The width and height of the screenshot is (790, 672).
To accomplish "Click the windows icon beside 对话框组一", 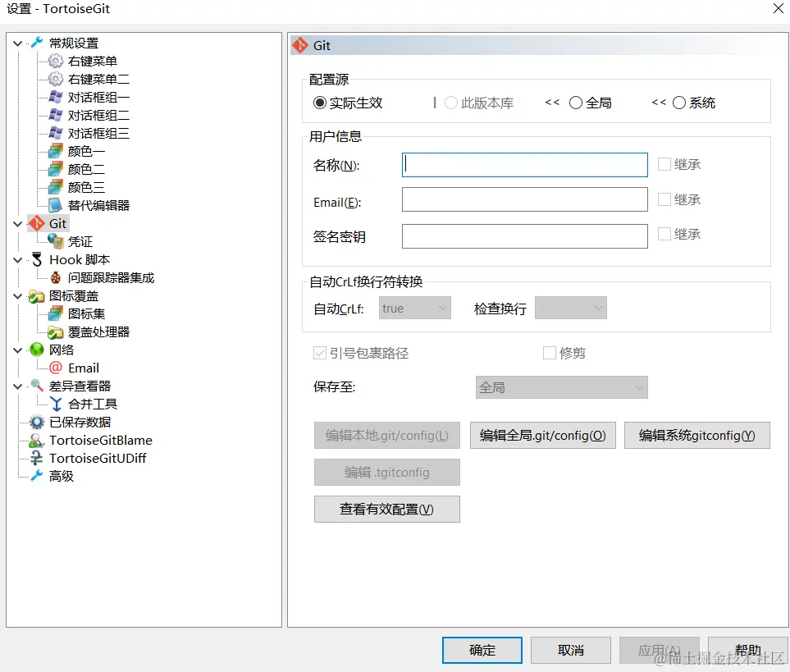I will (56, 97).
